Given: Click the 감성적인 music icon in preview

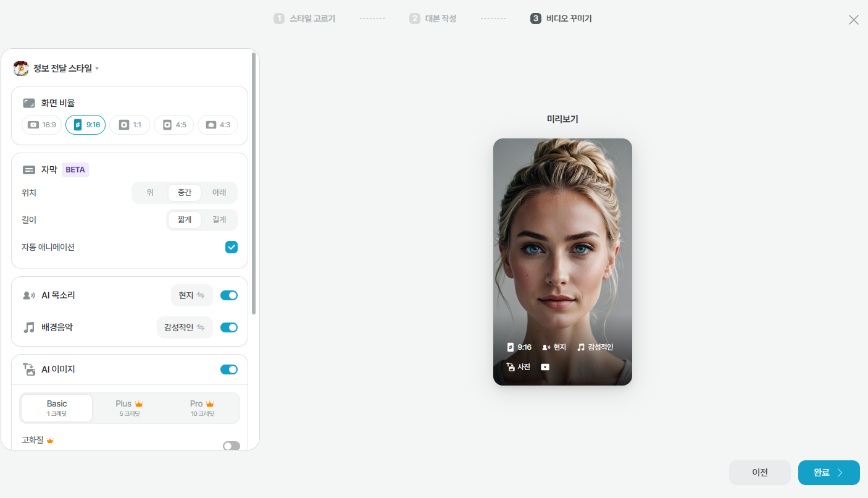Looking at the screenshot, I should pyautogui.click(x=581, y=347).
